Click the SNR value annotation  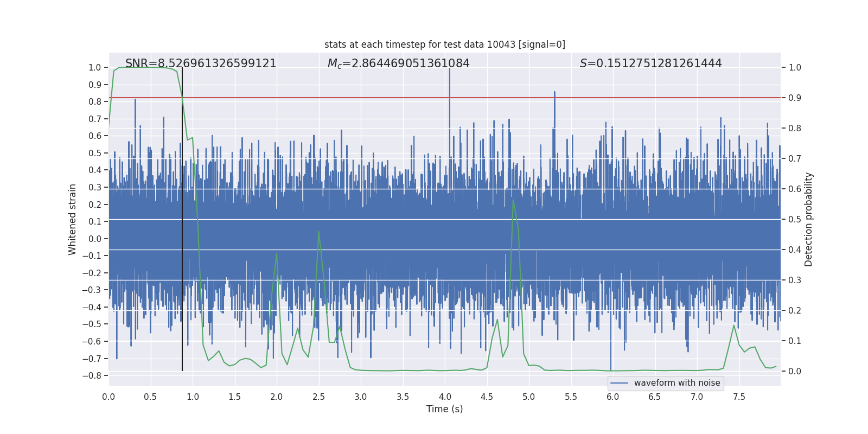coord(201,63)
